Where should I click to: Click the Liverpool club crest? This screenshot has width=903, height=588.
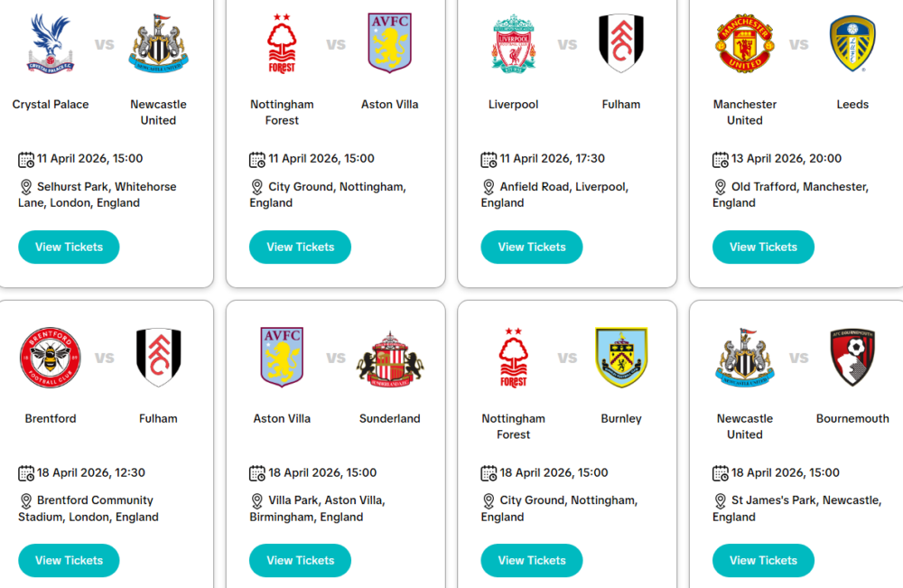(513, 43)
